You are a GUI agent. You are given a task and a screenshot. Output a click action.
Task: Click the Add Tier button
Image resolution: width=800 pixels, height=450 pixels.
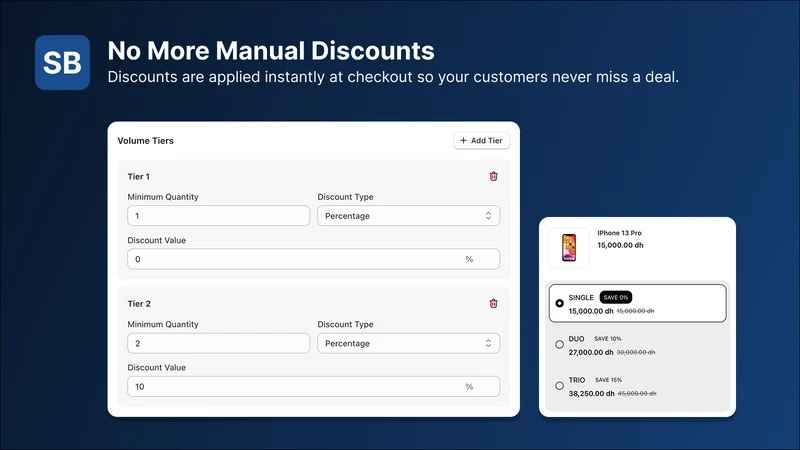point(481,140)
